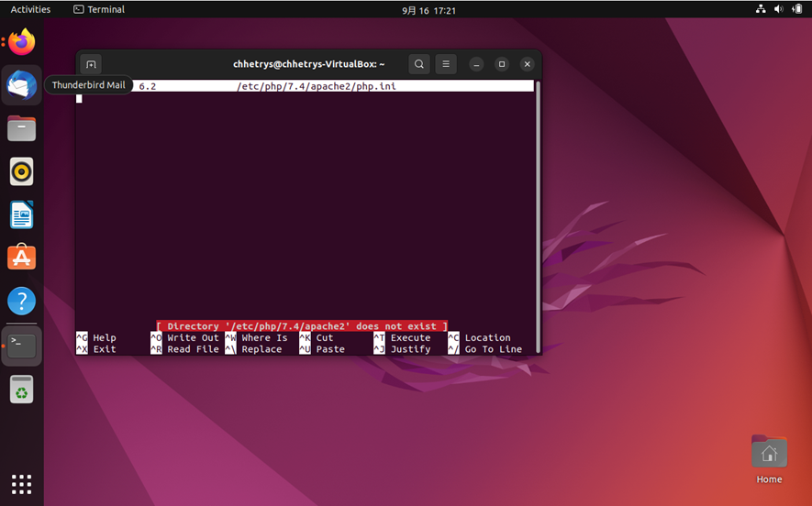Click the nano text cursor

[79, 98]
